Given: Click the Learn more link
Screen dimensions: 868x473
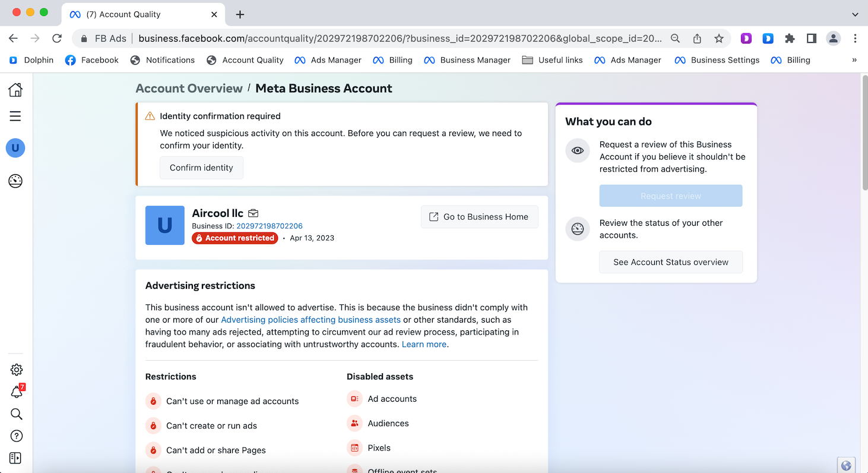Looking at the screenshot, I should [424, 344].
